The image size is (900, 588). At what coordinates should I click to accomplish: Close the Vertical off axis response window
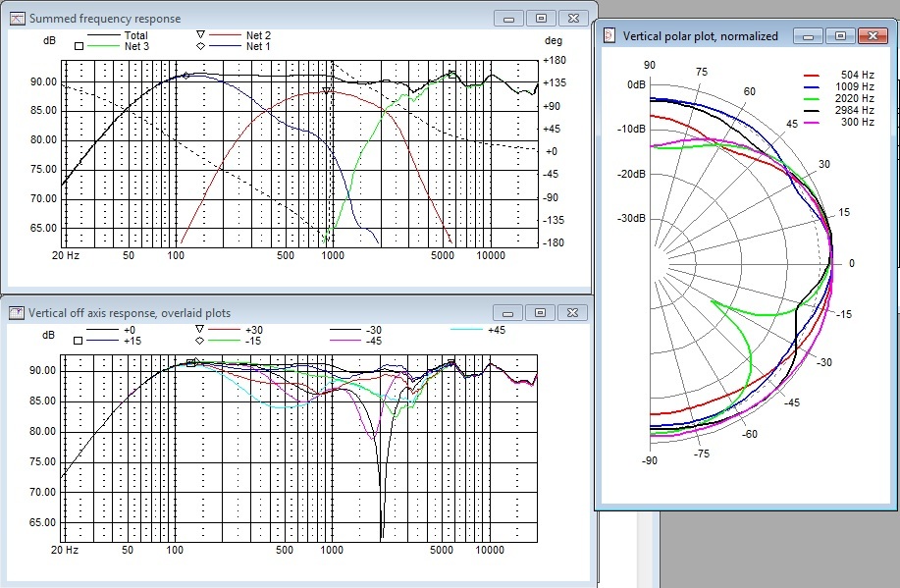coord(571,313)
